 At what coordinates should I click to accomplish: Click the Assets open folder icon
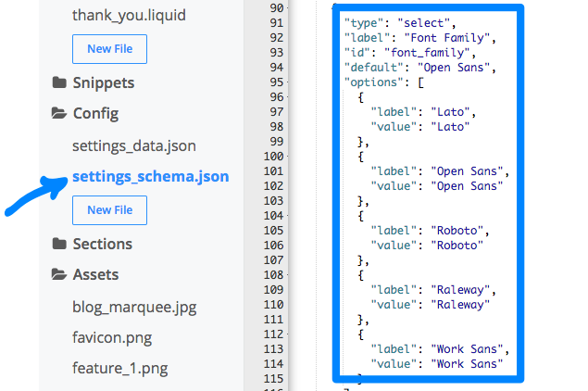click(x=59, y=274)
